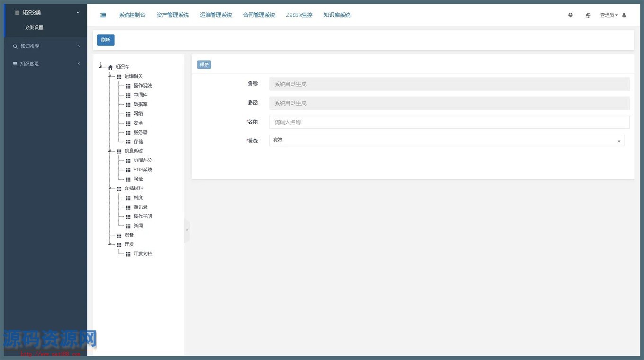Click the disabled 编号 field

point(449,84)
